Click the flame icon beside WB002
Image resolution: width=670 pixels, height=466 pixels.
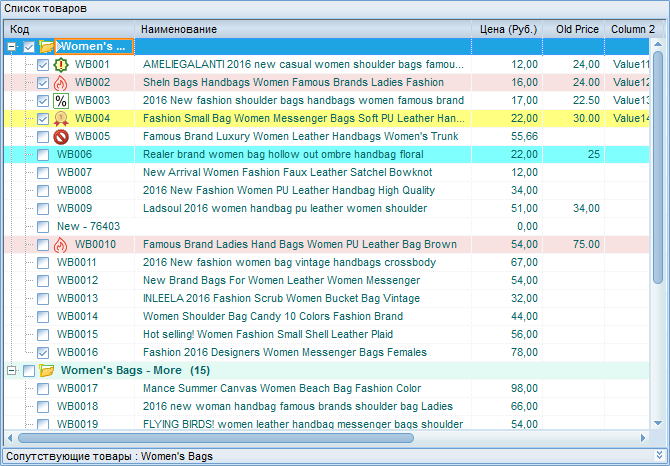[x=61, y=83]
